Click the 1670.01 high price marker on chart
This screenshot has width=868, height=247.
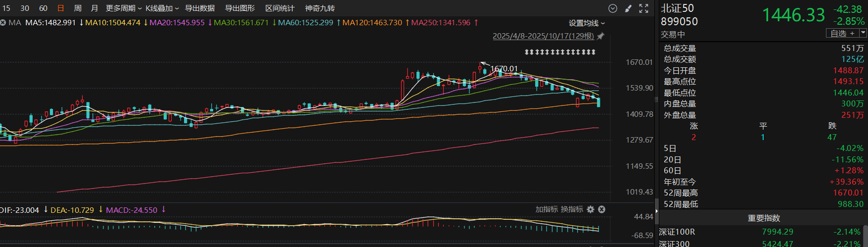[x=504, y=69]
